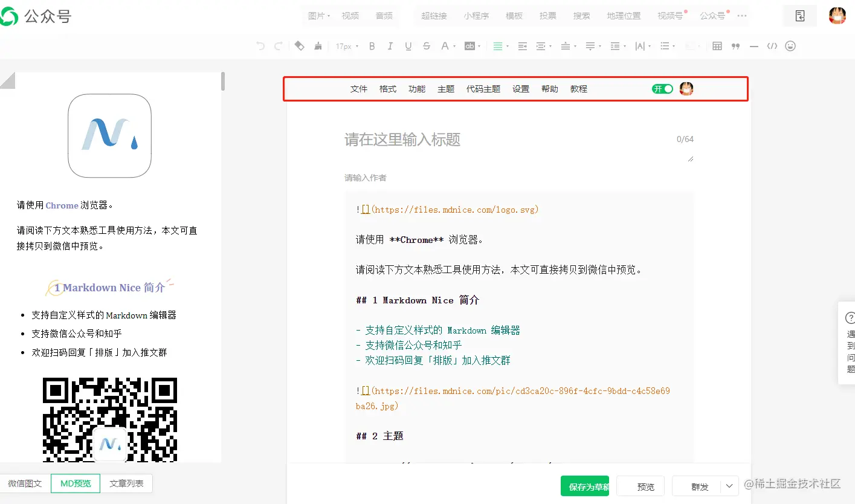Expand the 图片 insert dropdown
This screenshot has width=855, height=504.
coord(319,16)
